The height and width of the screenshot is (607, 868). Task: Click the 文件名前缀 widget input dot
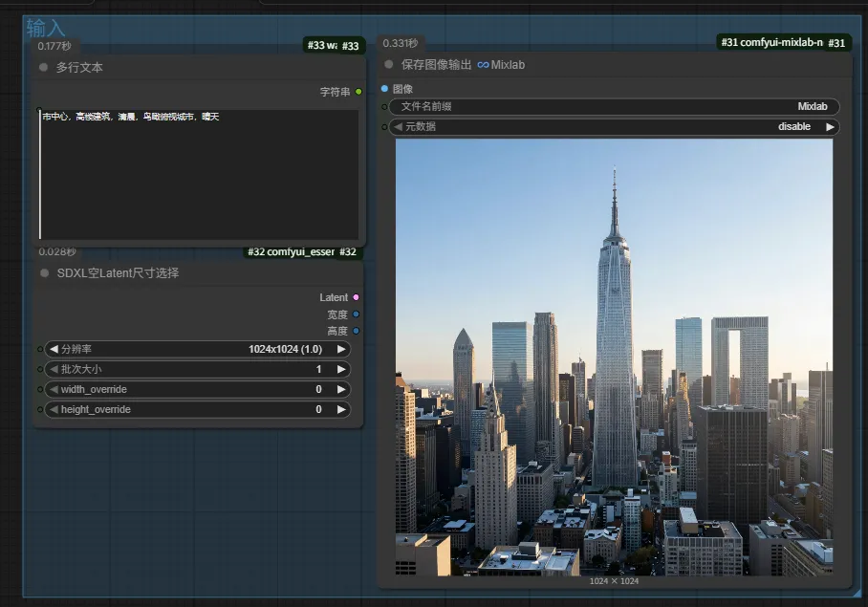tap(384, 106)
